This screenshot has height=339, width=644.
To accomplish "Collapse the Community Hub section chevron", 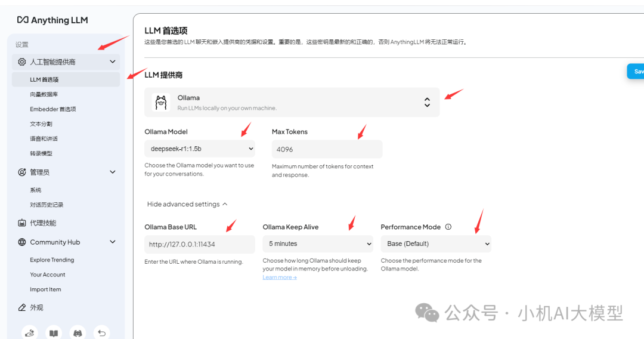I will point(113,242).
